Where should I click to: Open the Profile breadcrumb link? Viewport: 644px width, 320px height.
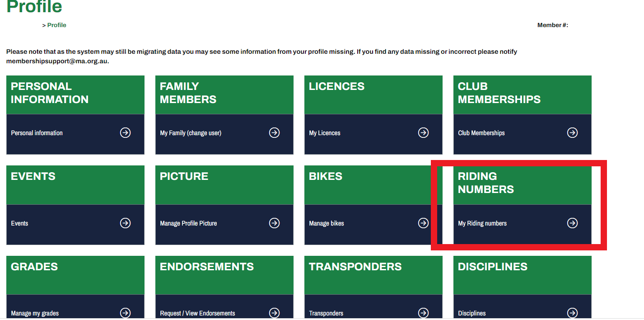[x=56, y=25]
